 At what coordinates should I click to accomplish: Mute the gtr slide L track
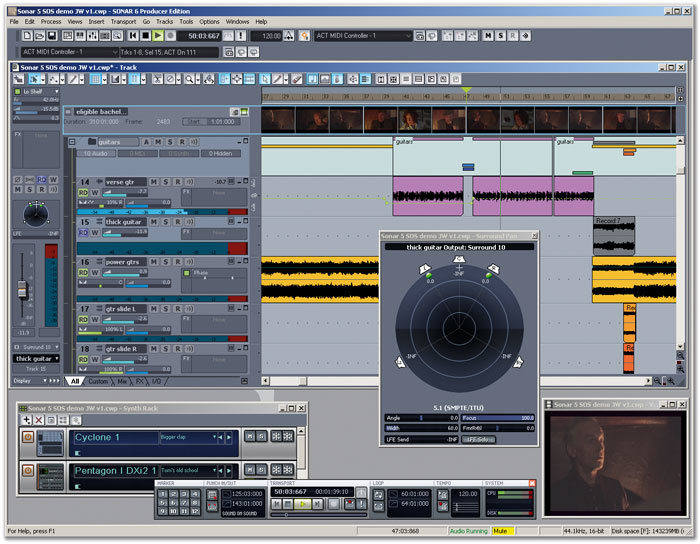[x=154, y=309]
